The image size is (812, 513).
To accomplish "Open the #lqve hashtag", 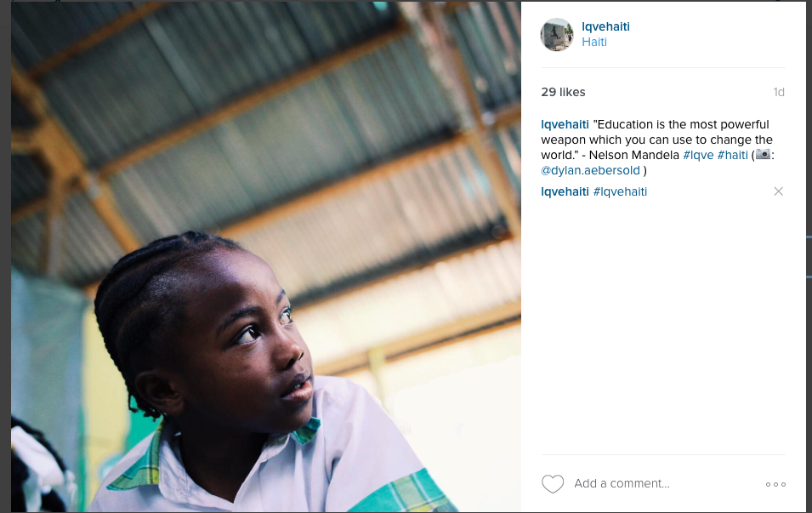I will point(698,155).
